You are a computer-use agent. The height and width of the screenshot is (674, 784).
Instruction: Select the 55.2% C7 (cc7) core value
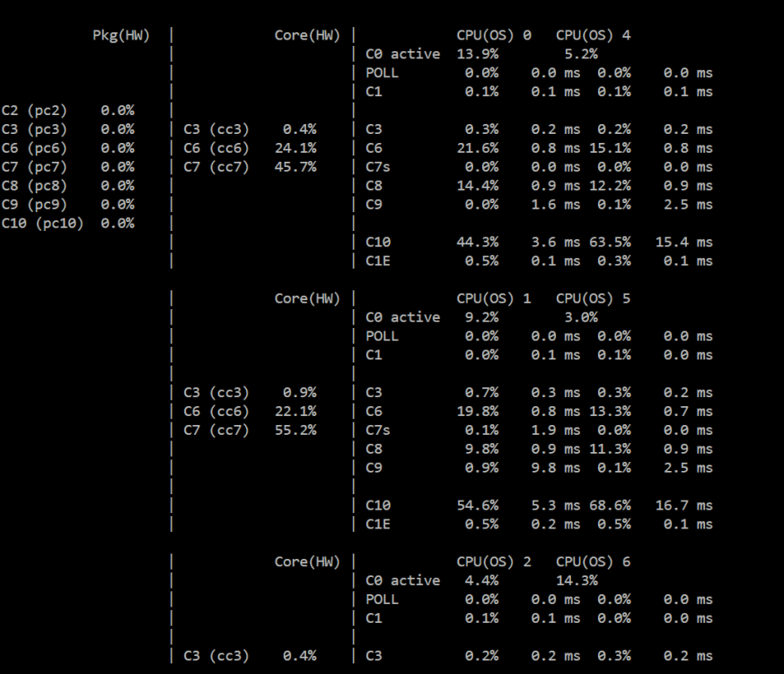tap(295, 430)
